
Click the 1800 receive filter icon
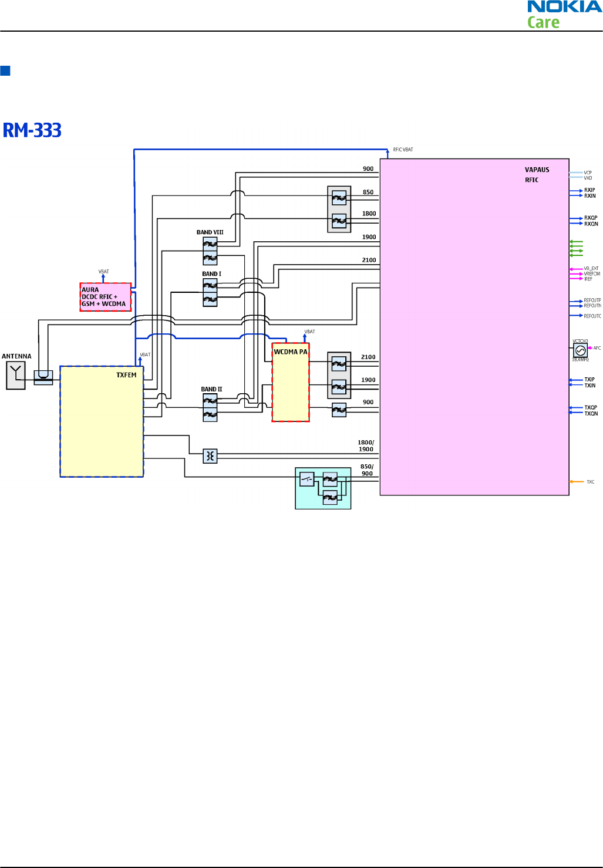[339, 221]
